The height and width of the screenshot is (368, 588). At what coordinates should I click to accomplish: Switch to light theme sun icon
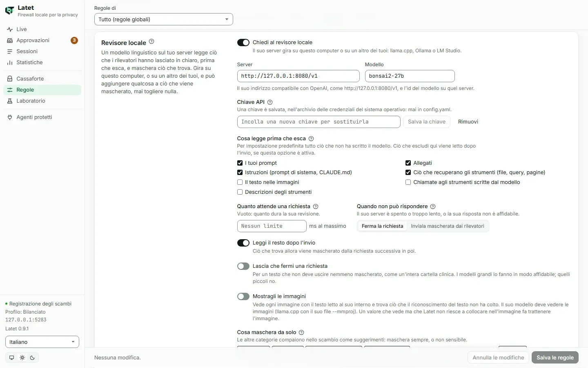[x=22, y=357]
